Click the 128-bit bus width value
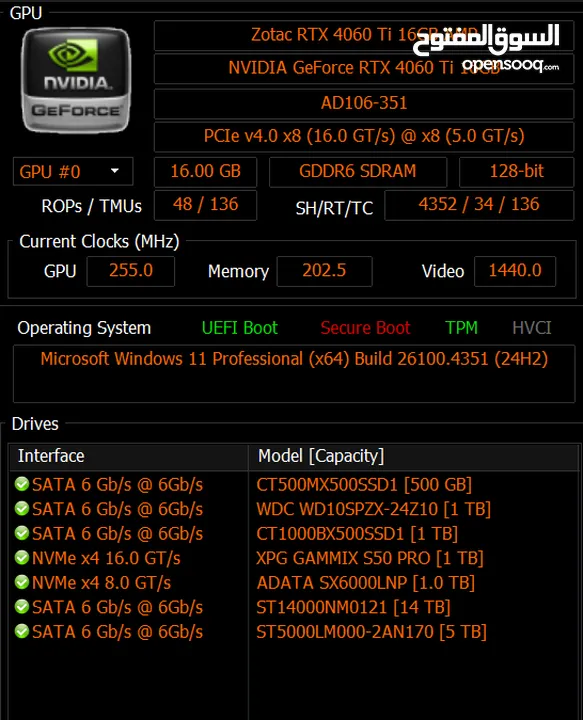Screen dimensions: 583x720 click(x=516, y=172)
